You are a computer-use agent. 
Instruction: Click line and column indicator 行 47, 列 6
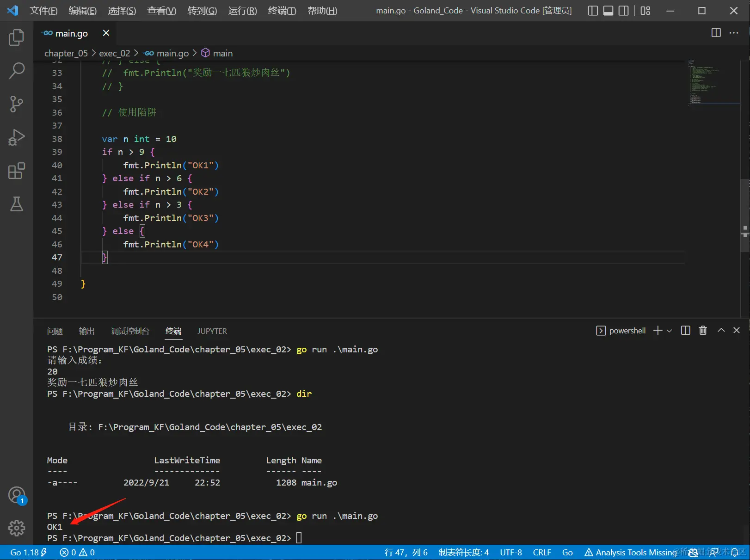point(406,552)
